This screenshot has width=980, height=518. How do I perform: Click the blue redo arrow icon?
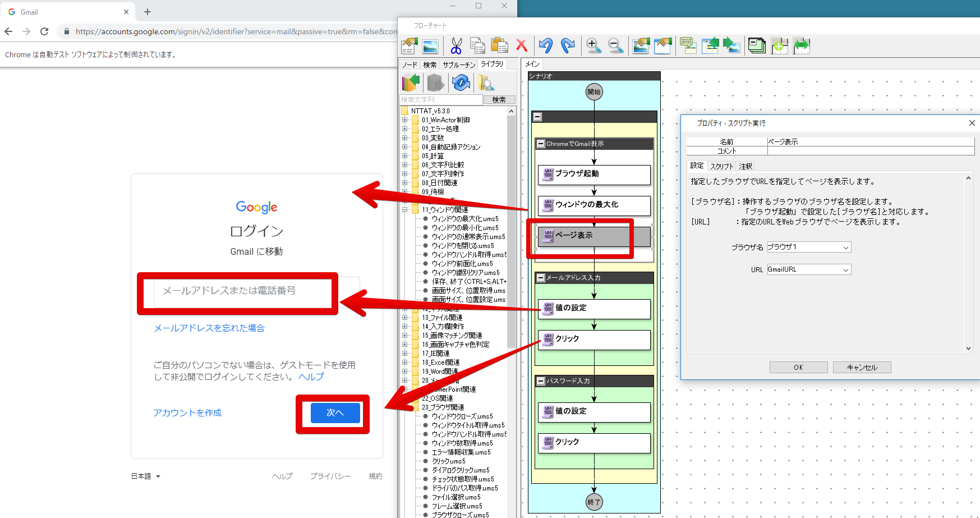point(568,45)
